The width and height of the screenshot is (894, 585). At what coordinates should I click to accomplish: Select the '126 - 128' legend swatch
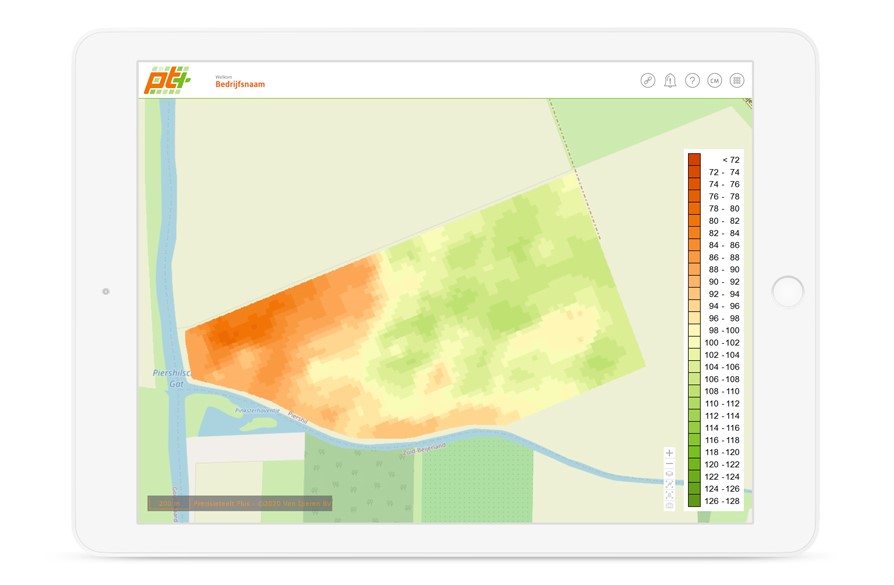[x=694, y=501]
